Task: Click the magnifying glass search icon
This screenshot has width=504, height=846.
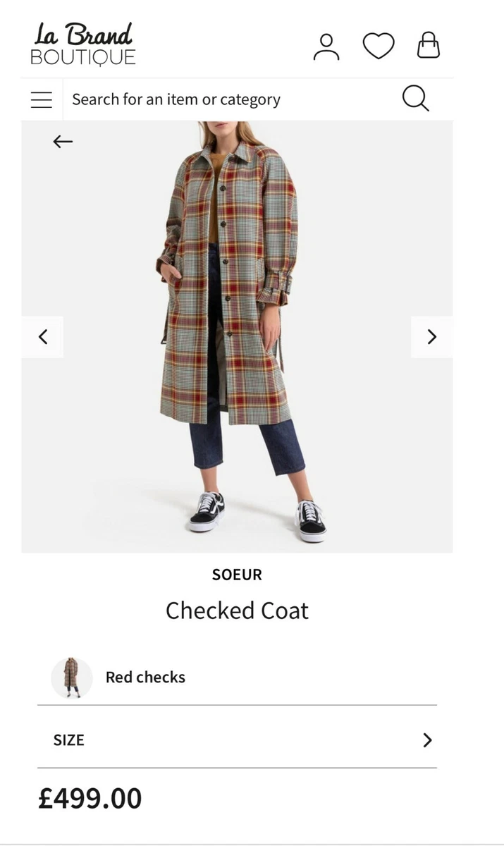Action: 416,99
